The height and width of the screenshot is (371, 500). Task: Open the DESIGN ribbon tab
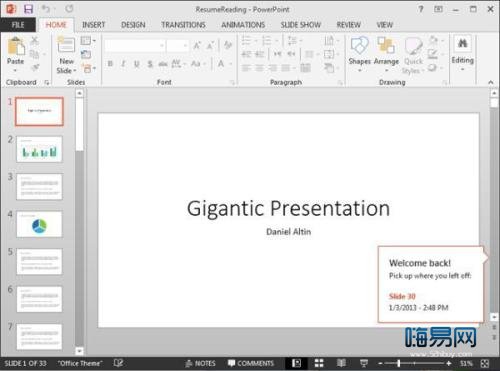pos(133,25)
